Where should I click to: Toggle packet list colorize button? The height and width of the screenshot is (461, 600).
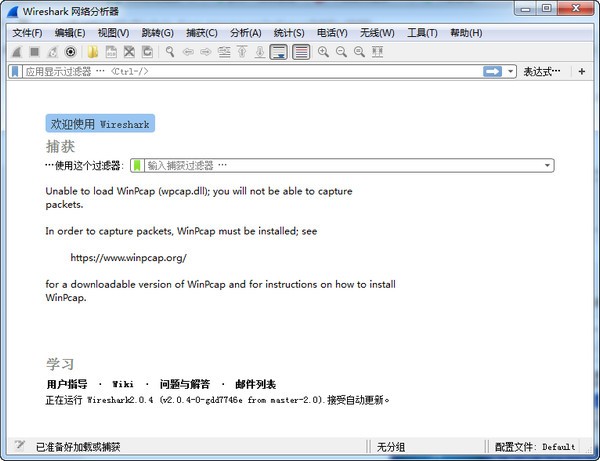(300, 51)
